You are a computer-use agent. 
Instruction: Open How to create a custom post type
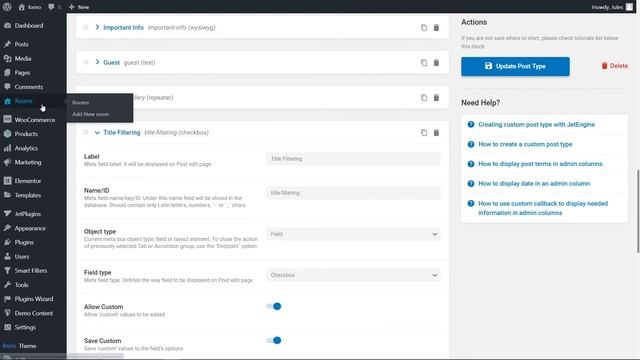click(525, 144)
